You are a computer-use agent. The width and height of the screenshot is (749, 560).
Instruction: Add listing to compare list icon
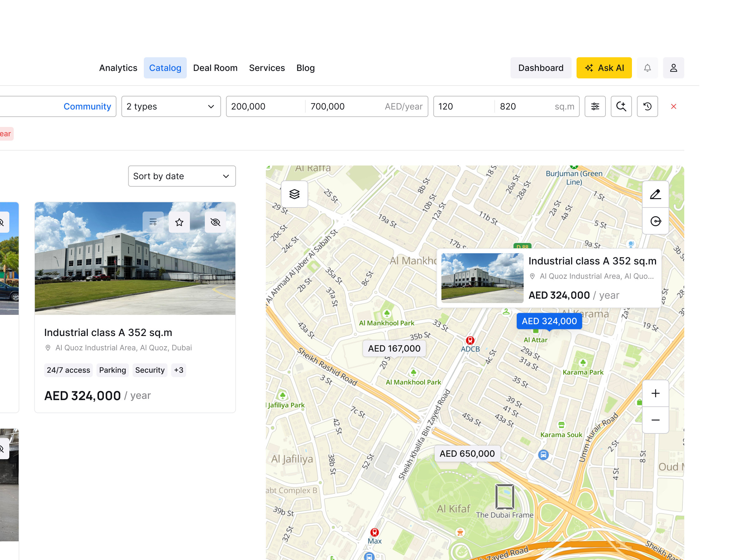click(x=153, y=222)
